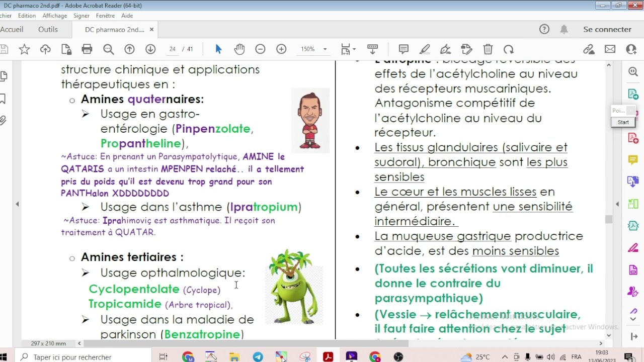
Task: Click the Se connecter sign-in button
Action: (x=607, y=29)
